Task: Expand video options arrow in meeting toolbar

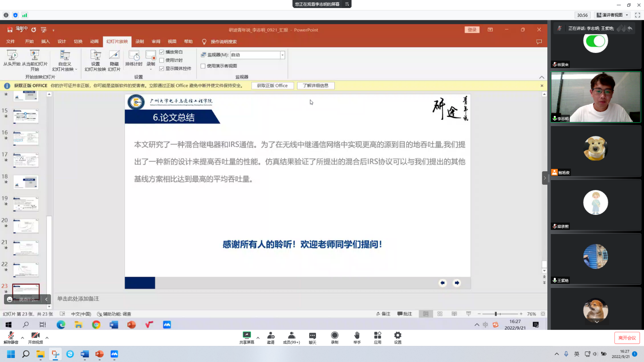Action: pyautogui.click(x=47, y=338)
